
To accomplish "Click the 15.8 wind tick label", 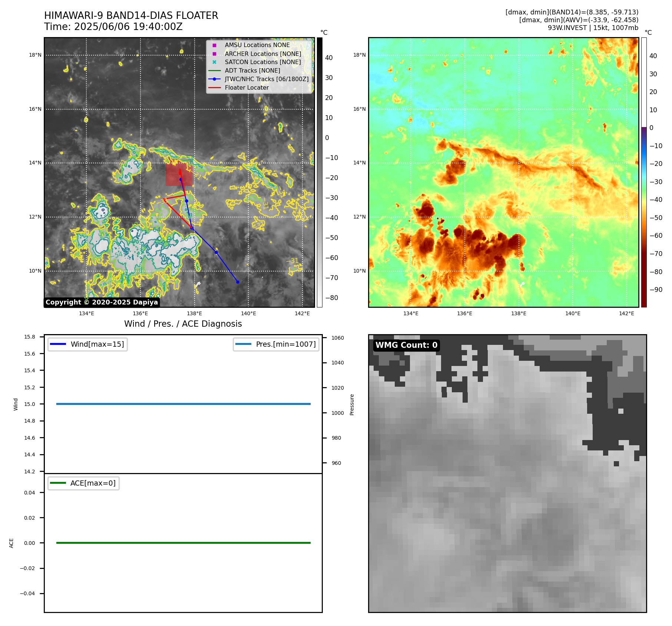I will click(30, 337).
